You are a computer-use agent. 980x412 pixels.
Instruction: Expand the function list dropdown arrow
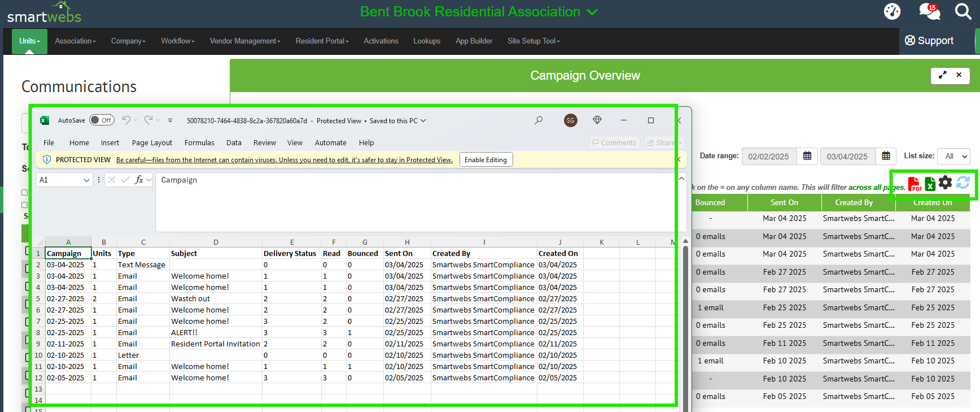tap(148, 180)
